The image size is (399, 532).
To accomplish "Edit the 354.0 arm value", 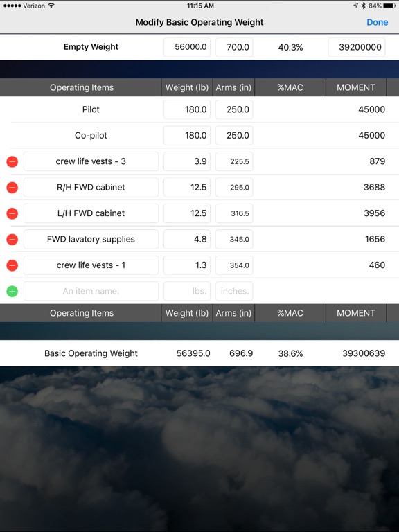I will [234, 265].
